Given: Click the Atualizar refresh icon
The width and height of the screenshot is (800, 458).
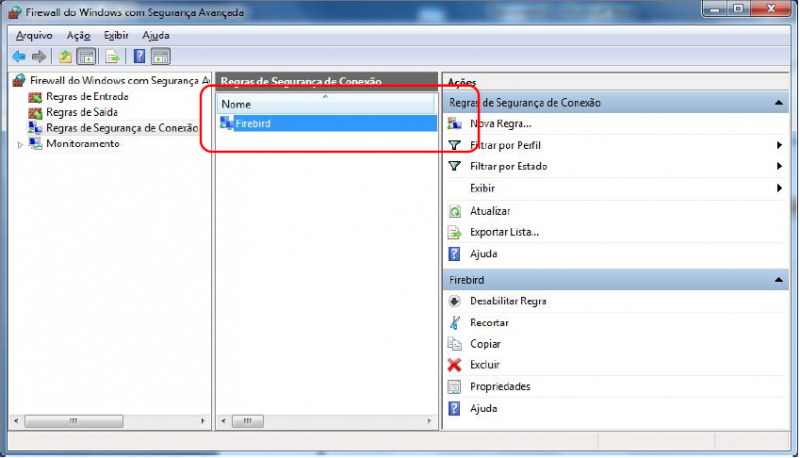Looking at the screenshot, I should coord(454,211).
